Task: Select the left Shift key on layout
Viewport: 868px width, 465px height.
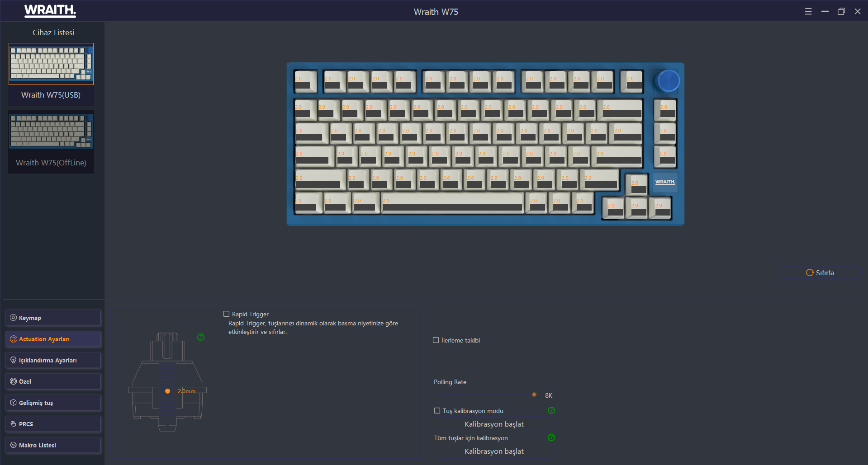Action: tap(320, 179)
